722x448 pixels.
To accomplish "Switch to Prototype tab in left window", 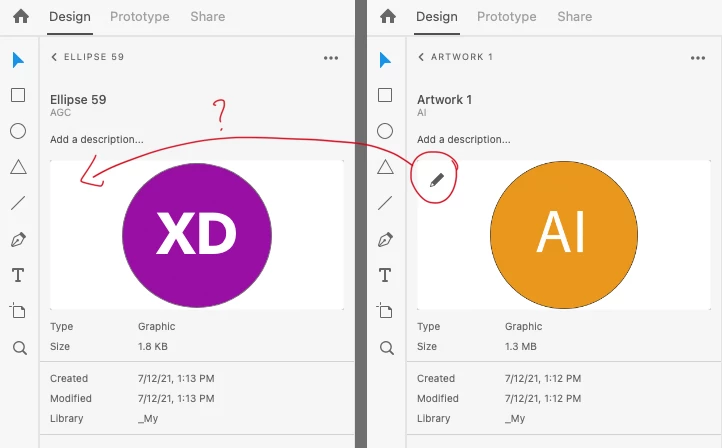I will pyautogui.click(x=140, y=17).
